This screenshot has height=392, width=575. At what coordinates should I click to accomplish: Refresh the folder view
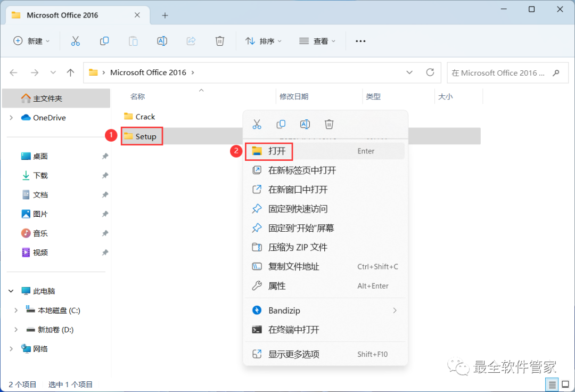430,72
